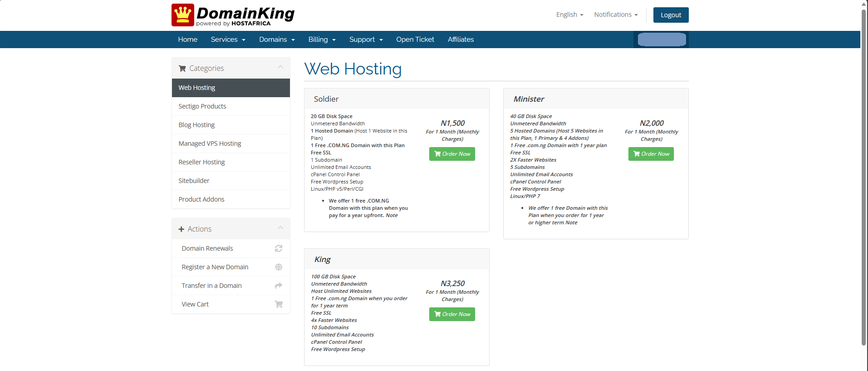The height and width of the screenshot is (371, 868).
Task: Click the Categories shopping cart icon
Action: point(182,69)
